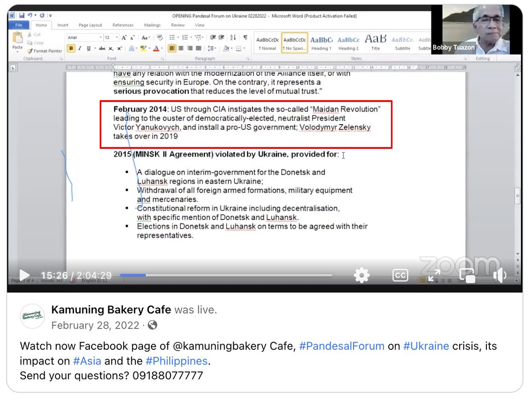The width and height of the screenshot is (532, 399).
Task: Open the #Philippines hashtag link
Action: 176,361
